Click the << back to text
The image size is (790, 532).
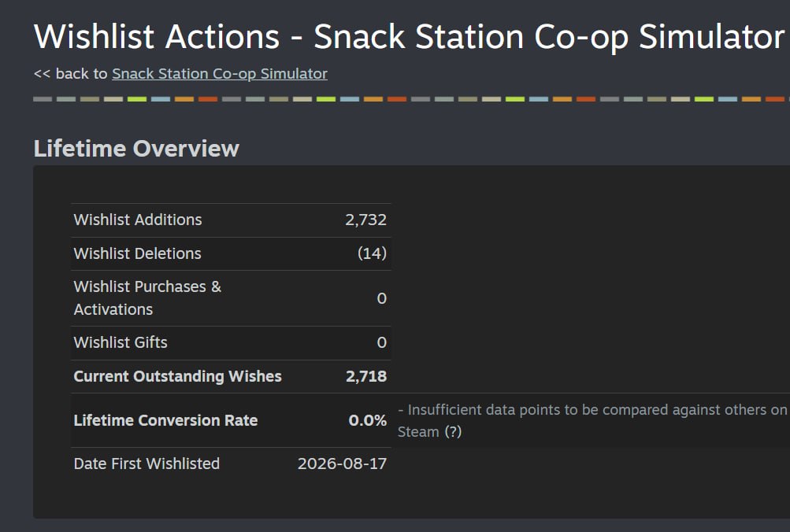click(x=71, y=74)
